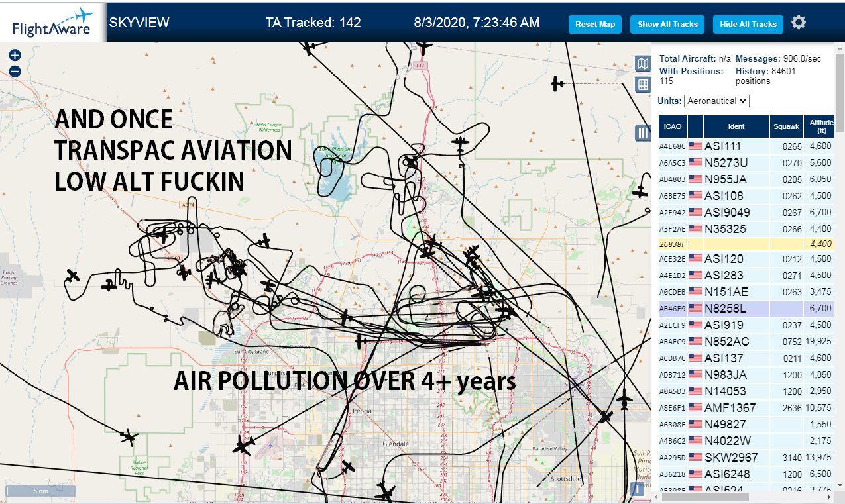Click the date and time display
845x504 pixels.
click(477, 23)
